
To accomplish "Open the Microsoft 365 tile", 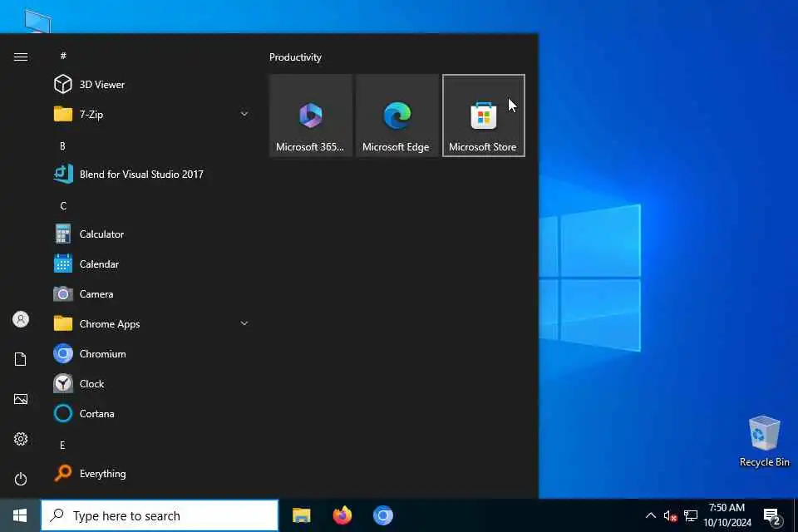I will [310, 116].
